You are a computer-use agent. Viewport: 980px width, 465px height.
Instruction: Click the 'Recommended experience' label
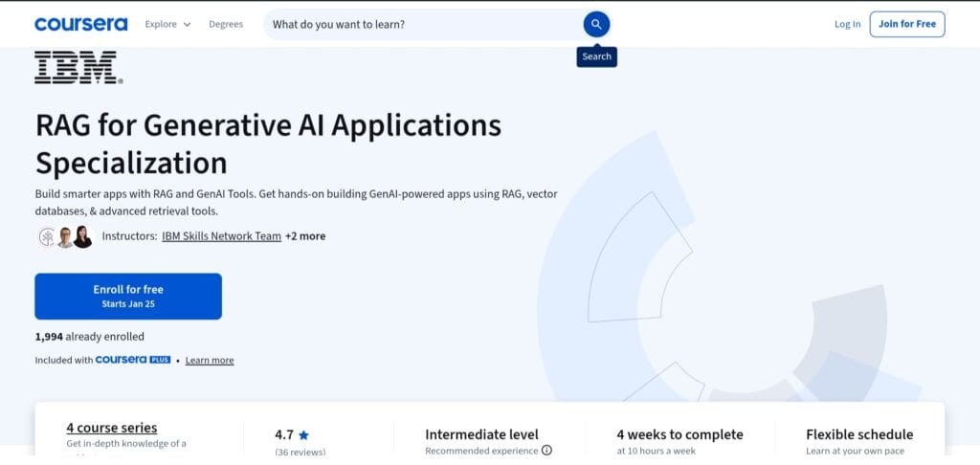(x=481, y=451)
